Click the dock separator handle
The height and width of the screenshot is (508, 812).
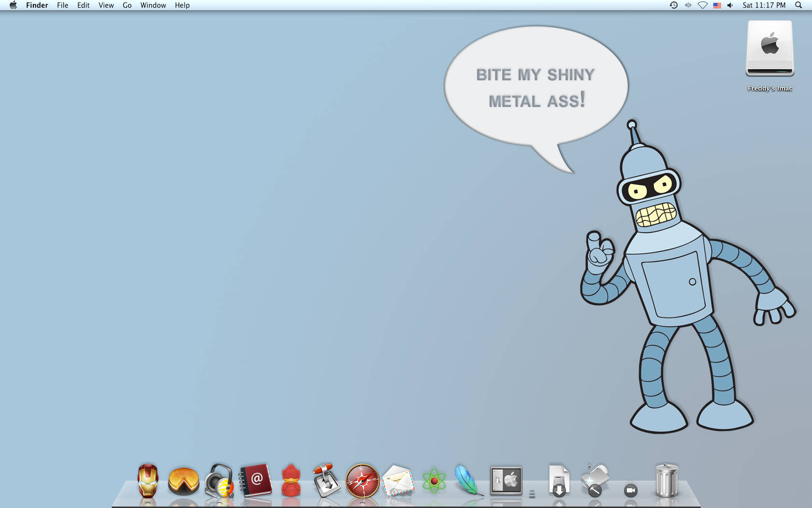click(x=532, y=494)
